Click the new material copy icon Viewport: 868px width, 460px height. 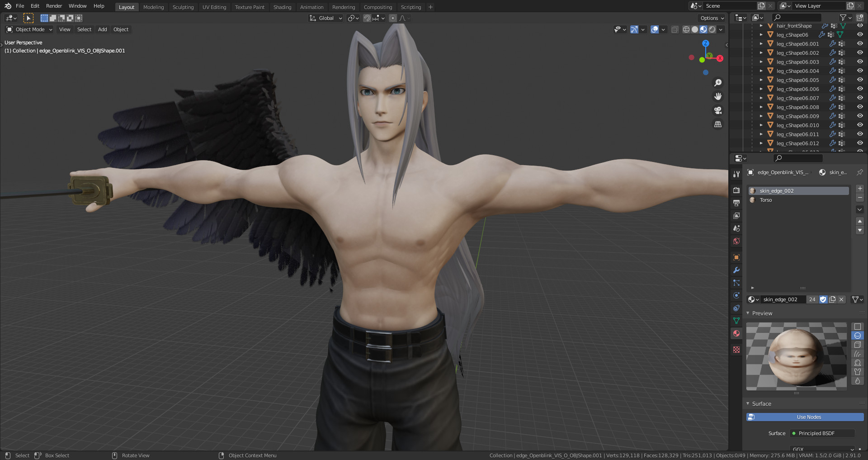coord(832,299)
